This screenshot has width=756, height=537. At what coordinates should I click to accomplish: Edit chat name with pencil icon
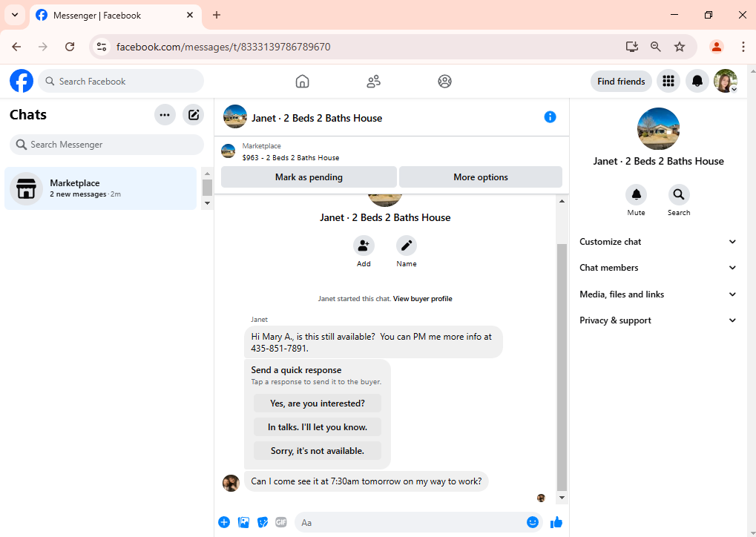click(407, 246)
